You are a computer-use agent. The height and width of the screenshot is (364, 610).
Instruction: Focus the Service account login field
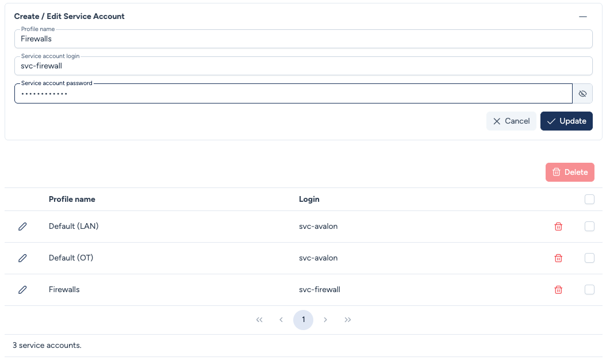pyautogui.click(x=303, y=66)
